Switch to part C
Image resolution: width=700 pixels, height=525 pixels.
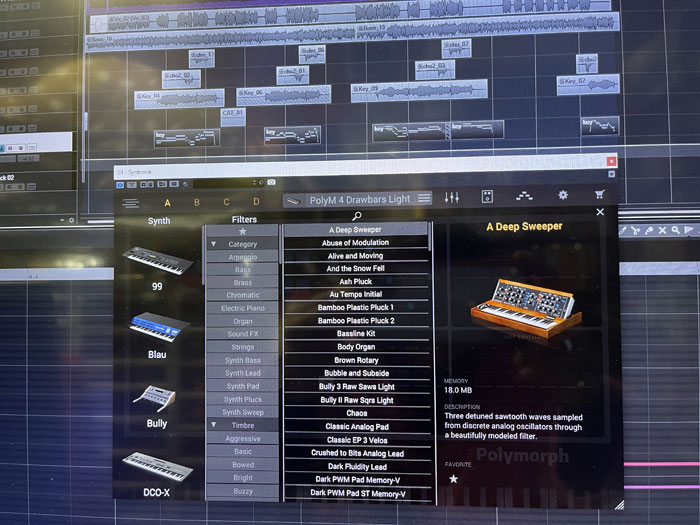click(x=226, y=202)
